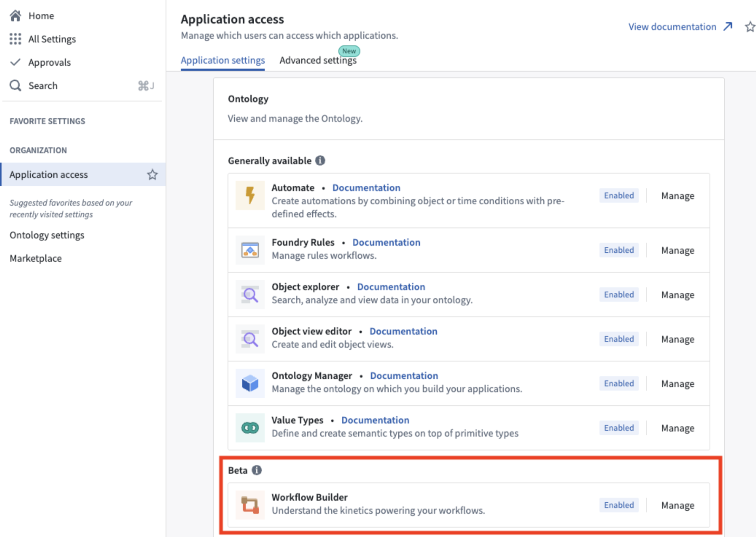Click the Enabled badge for Automate
Screen dimensions: 756x537
619,195
